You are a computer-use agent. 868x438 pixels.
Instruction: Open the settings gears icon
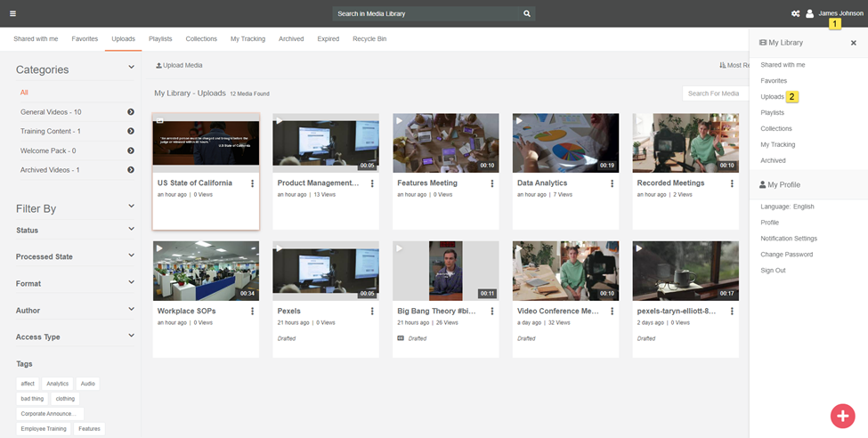[x=795, y=13]
